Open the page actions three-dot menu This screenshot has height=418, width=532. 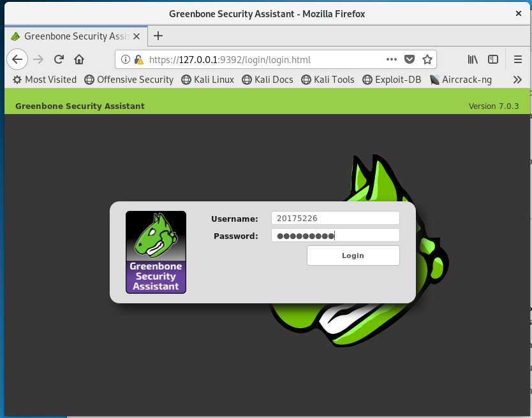coord(392,60)
